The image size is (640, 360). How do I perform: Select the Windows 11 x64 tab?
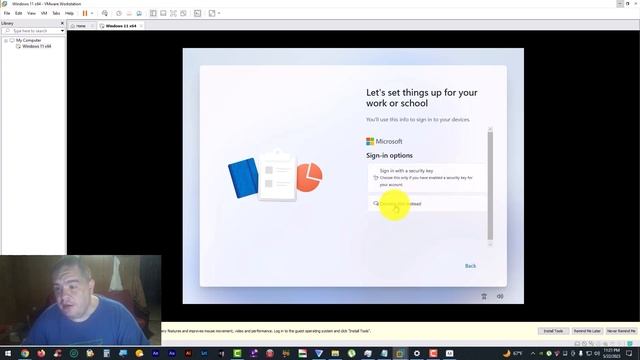pos(121,26)
